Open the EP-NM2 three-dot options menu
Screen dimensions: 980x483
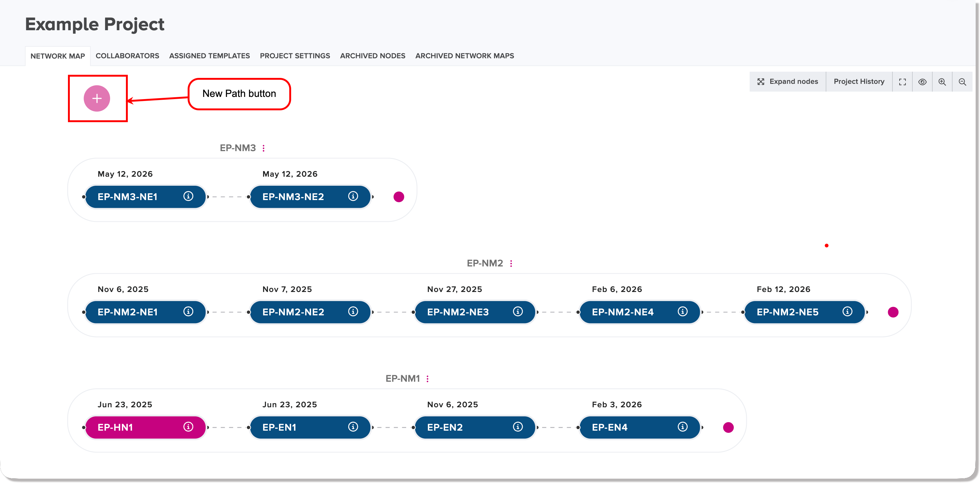(511, 263)
